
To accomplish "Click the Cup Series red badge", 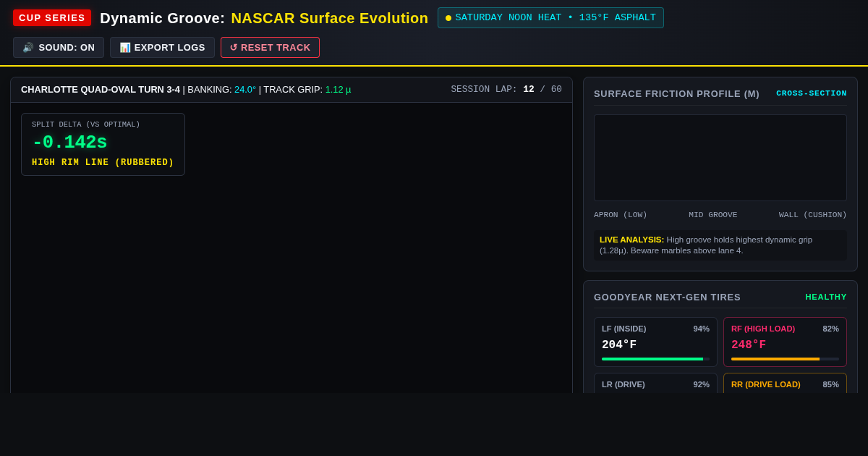I will point(52,17).
